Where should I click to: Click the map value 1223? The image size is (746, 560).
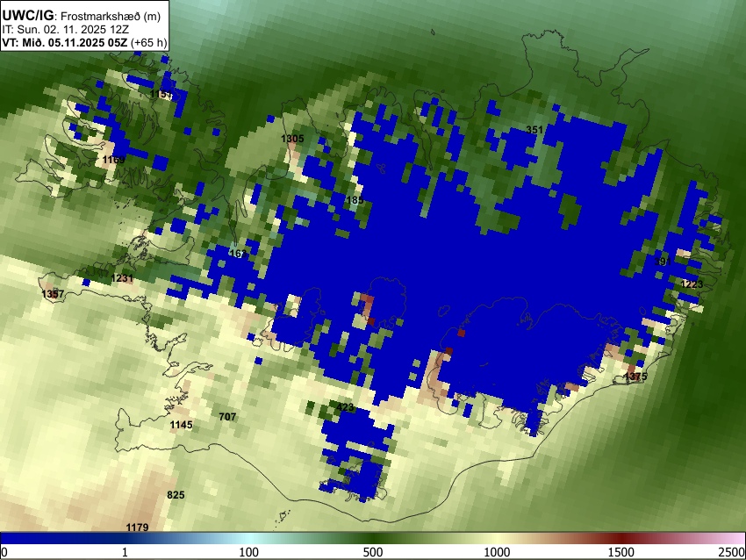692,284
